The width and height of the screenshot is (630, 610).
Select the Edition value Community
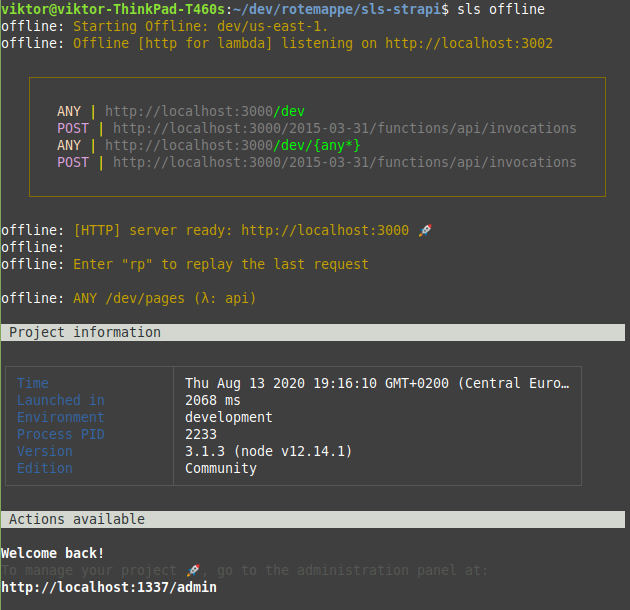click(220, 468)
